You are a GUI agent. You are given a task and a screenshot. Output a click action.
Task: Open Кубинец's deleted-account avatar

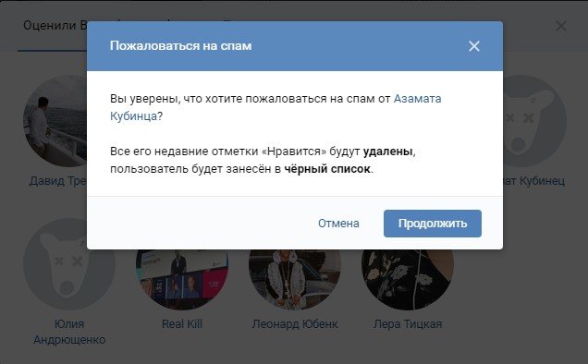(x=534, y=121)
